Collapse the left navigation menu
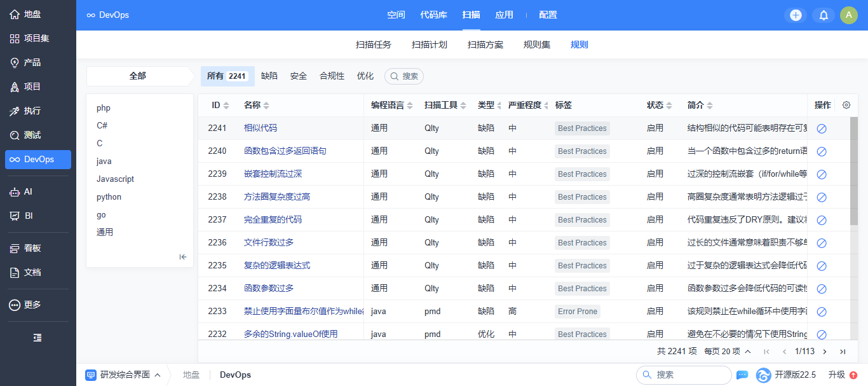This screenshot has width=868, height=386. pos(37,337)
